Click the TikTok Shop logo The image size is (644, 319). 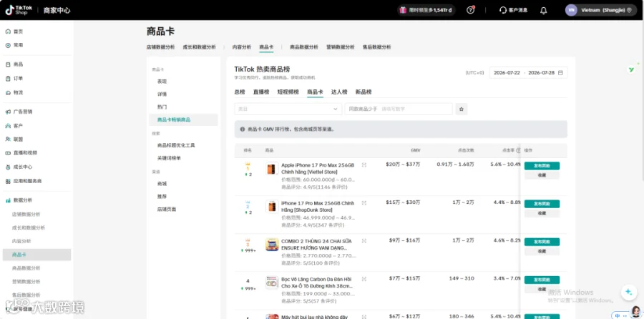19,10
